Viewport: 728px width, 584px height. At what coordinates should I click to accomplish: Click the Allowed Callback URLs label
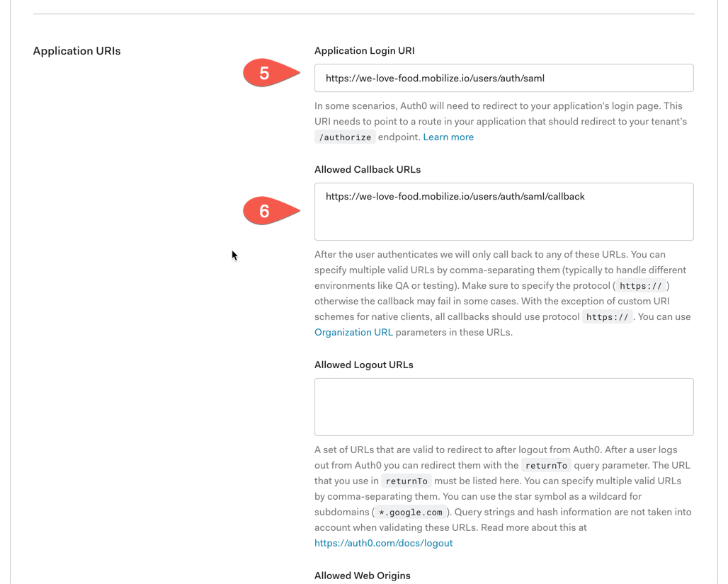[368, 169]
